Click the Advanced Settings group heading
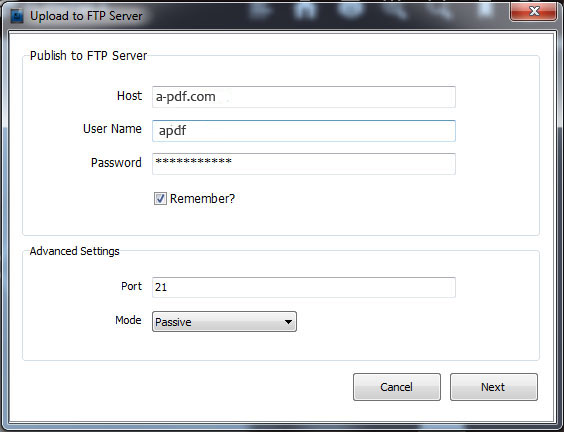The image size is (564, 432). [74, 251]
